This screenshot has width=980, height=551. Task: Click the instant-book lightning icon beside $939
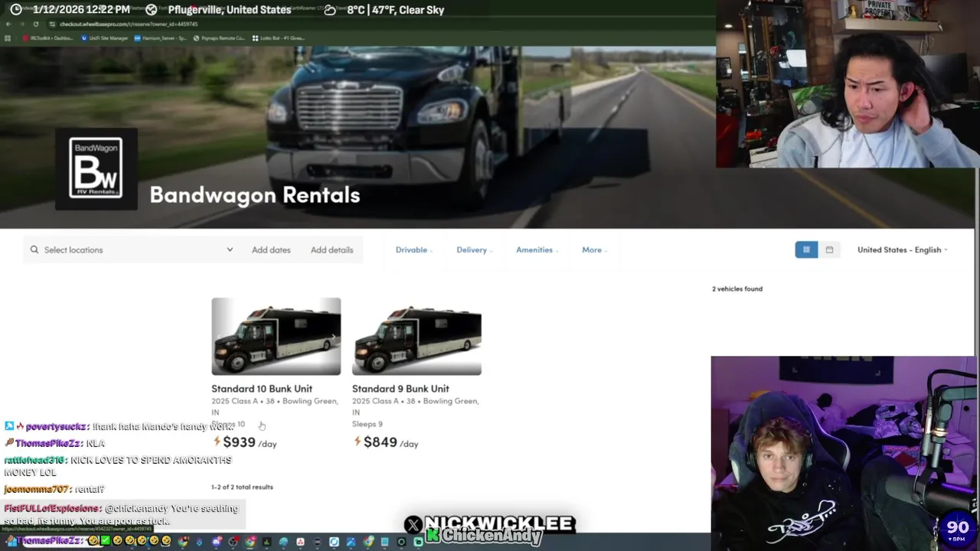point(217,442)
